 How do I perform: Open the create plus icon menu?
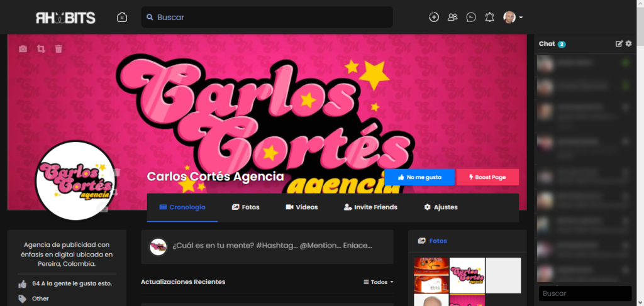click(434, 17)
